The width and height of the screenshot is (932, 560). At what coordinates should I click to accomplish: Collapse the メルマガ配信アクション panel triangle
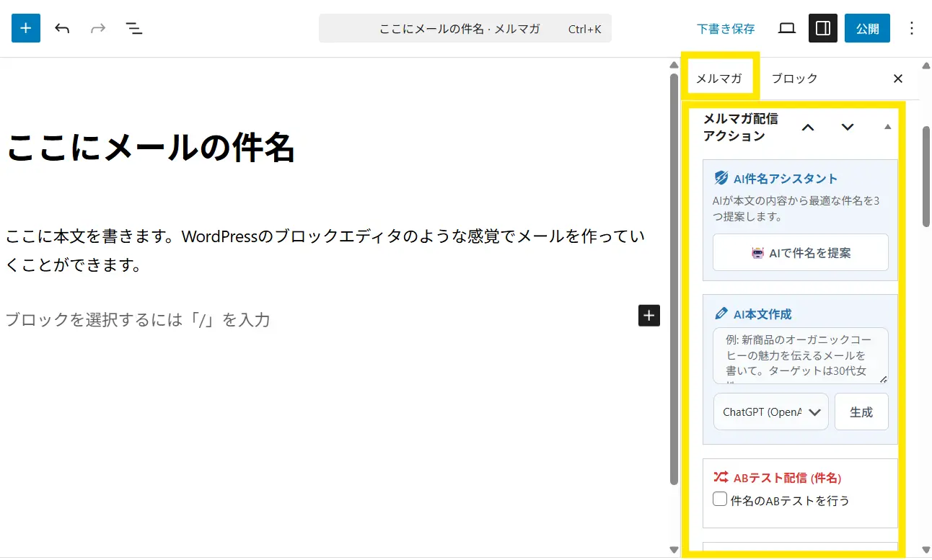point(887,127)
